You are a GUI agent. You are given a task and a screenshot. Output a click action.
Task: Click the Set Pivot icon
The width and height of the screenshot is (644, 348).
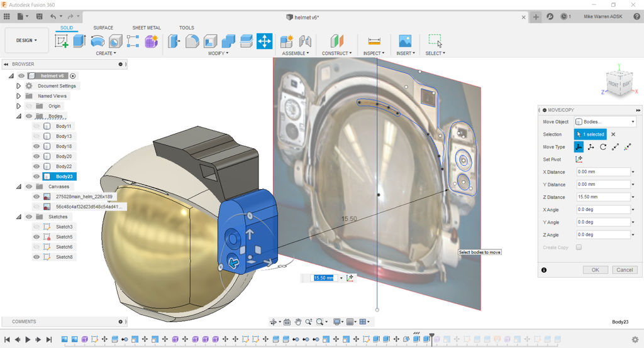(x=579, y=159)
